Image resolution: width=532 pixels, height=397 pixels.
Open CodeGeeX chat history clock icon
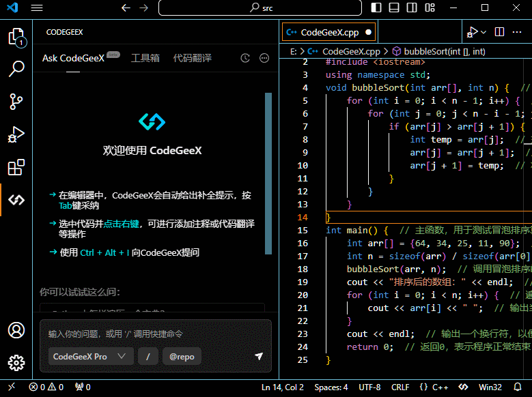[x=245, y=58]
